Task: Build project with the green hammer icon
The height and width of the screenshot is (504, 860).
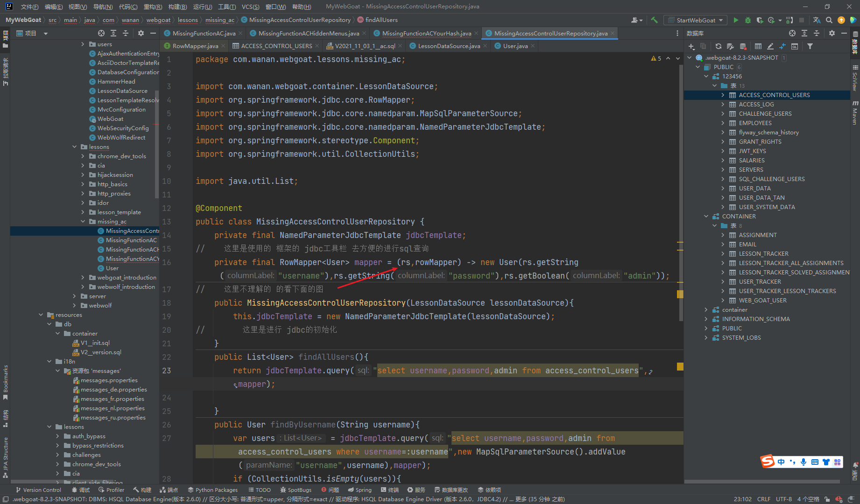Action: pyautogui.click(x=655, y=20)
